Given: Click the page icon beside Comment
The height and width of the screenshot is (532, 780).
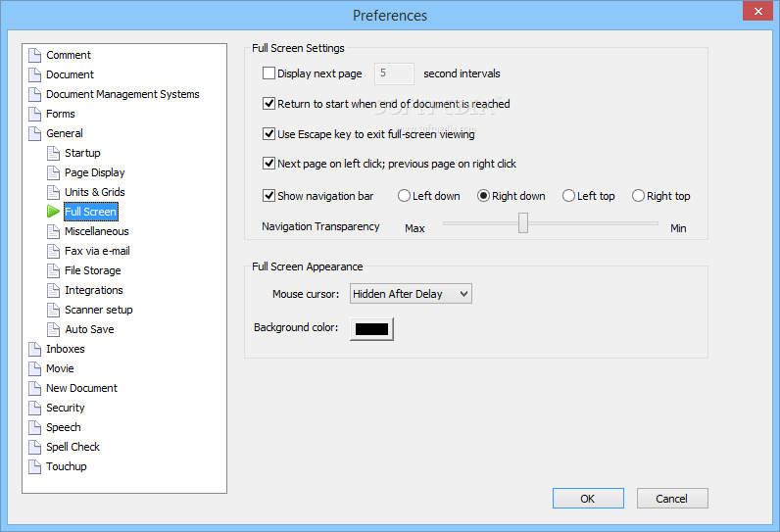Looking at the screenshot, I should point(35,55).
